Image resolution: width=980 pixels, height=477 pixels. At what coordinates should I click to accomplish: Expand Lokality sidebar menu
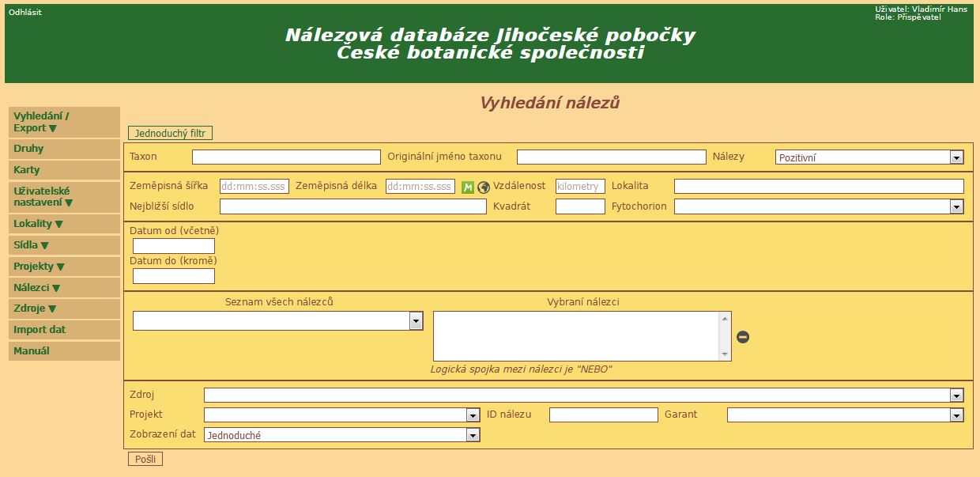64,224
